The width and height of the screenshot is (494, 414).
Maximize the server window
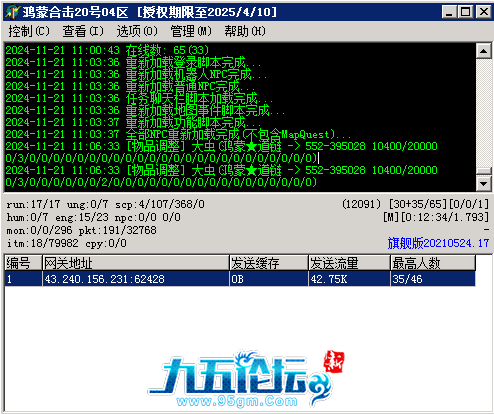[x=466, y=12]
